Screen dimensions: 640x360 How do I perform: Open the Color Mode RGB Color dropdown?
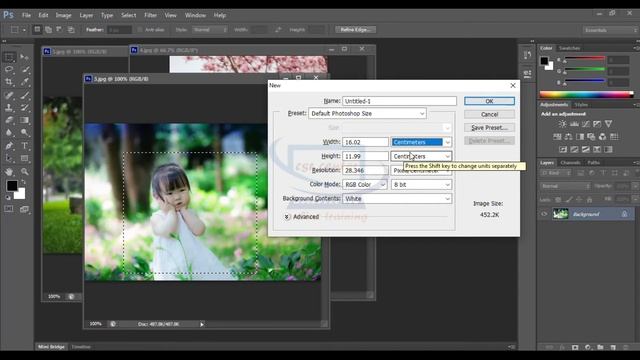[364, 184]
